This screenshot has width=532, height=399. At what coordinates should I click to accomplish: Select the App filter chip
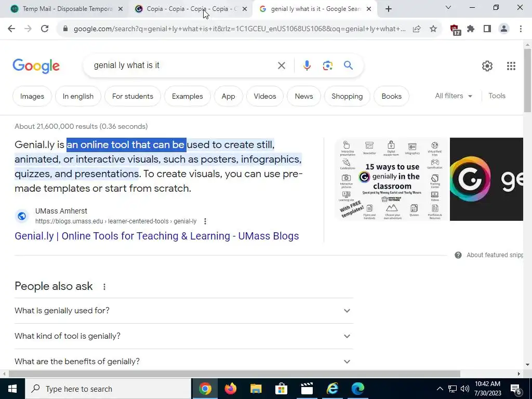tap(229, 96)
